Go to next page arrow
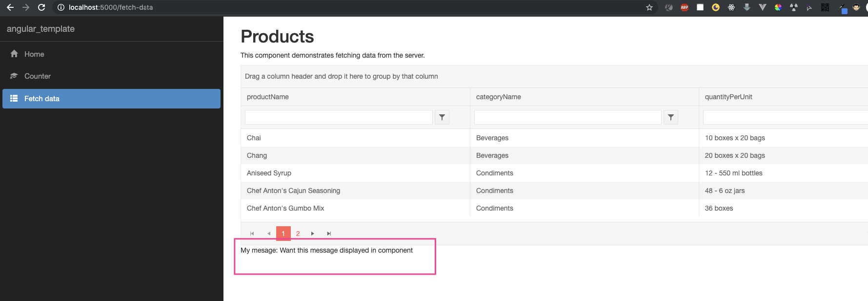 (x=313, y=234)
